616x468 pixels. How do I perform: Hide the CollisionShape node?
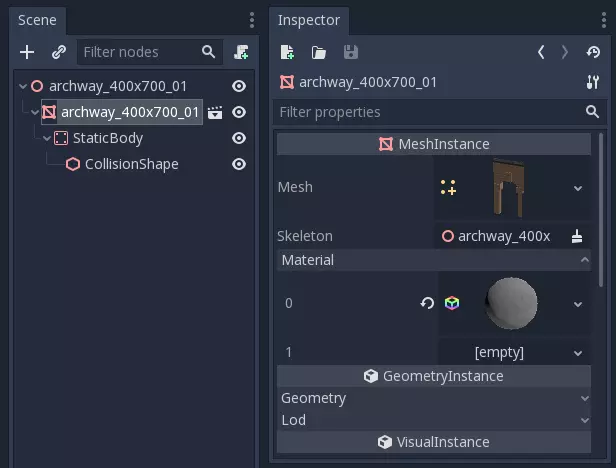tap(239, 164)
